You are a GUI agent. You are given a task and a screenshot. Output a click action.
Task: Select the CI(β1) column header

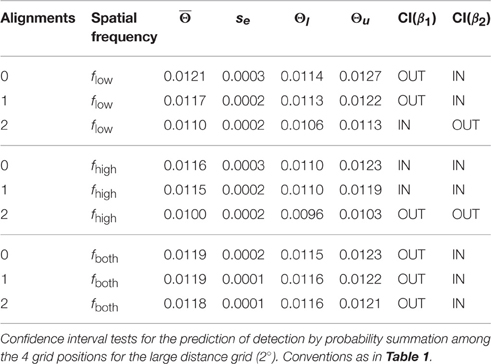click(x=417, y=18)
